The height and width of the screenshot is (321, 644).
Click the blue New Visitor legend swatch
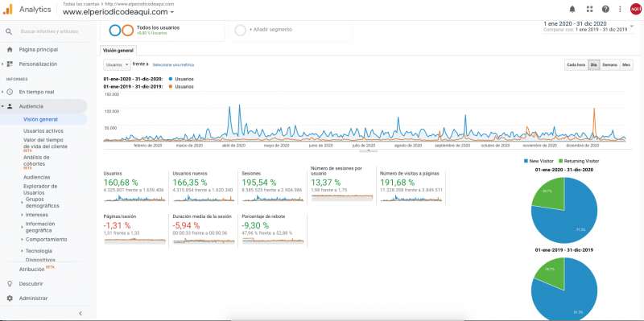click(x=526, y=162)
